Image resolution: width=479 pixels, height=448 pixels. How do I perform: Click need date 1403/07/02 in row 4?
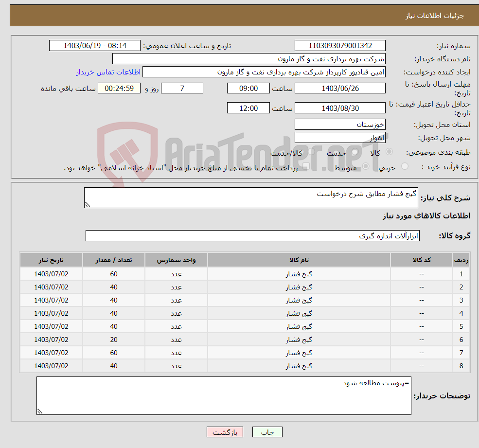click(51, 313)
